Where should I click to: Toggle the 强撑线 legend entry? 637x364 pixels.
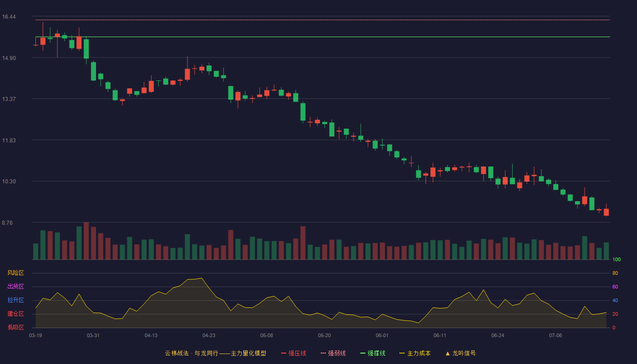(x=373, y=353)
